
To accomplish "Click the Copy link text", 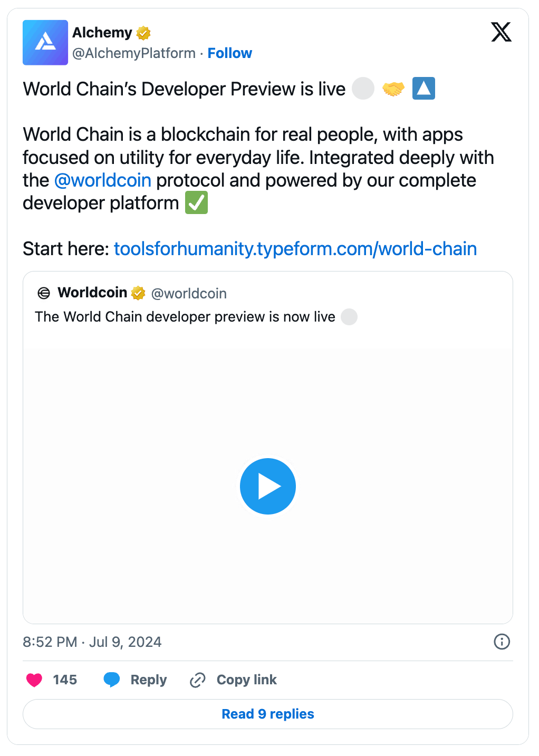I will coord(246,680).
